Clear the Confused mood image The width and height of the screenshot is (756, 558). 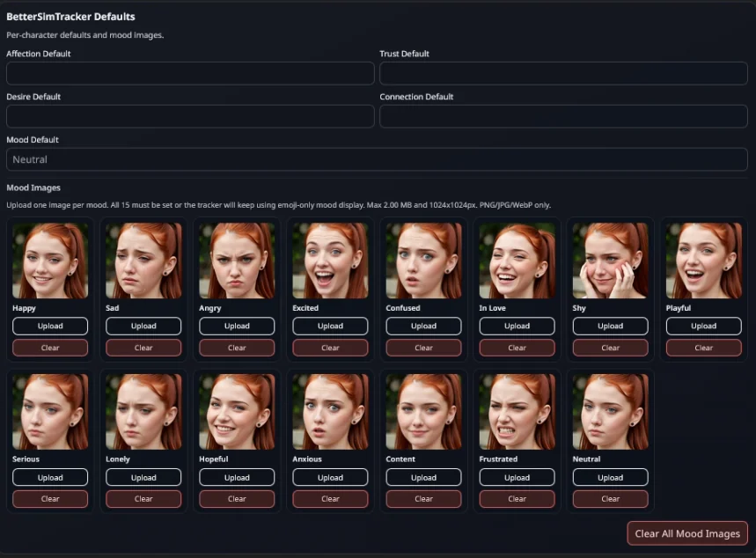coord(423,348)
